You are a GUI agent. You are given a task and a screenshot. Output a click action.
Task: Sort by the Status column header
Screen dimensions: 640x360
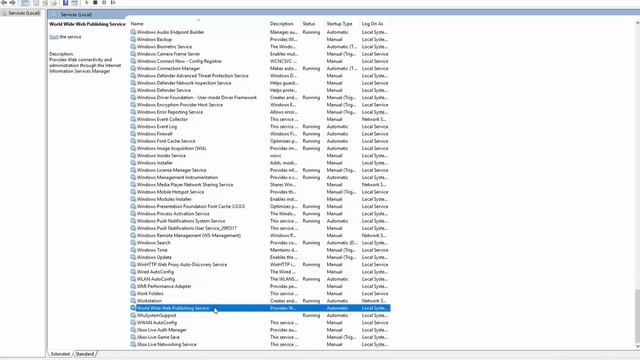coord(313,24)
